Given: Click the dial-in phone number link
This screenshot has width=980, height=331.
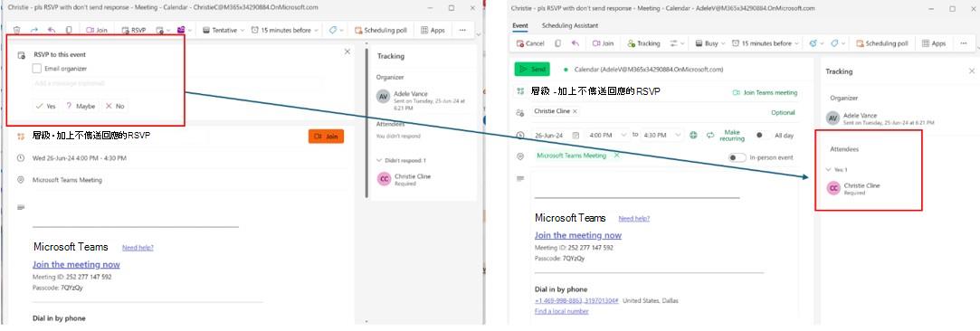Looking at the screenshot, I should tap(576, 300).
